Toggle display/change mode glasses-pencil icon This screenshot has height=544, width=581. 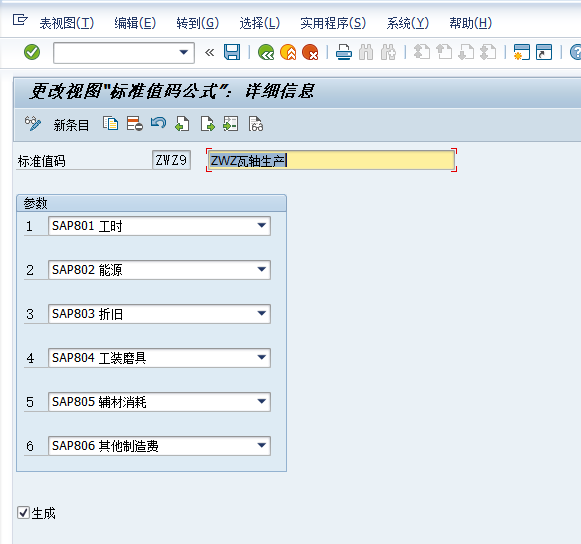coord(33,124)
